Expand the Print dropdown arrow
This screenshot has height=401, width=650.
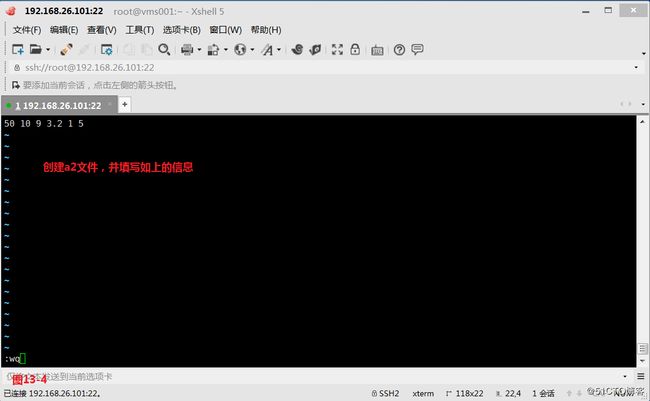tap(199, 50)
